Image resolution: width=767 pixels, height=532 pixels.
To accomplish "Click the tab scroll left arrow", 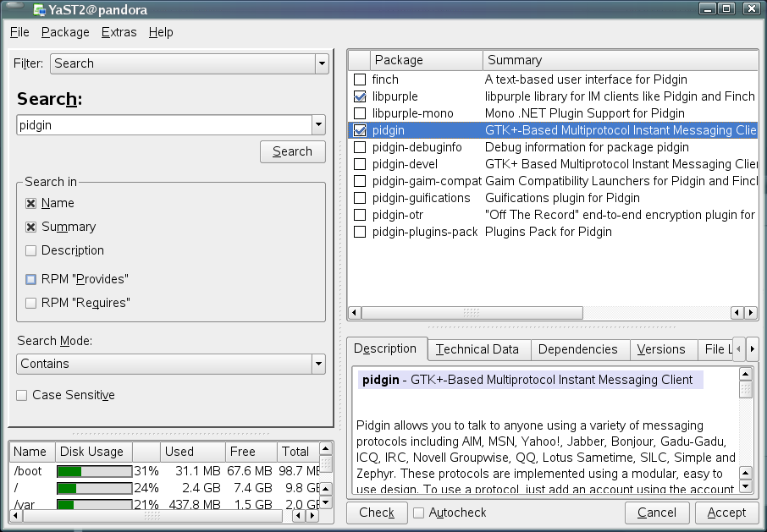I will [x=738, y=348].
